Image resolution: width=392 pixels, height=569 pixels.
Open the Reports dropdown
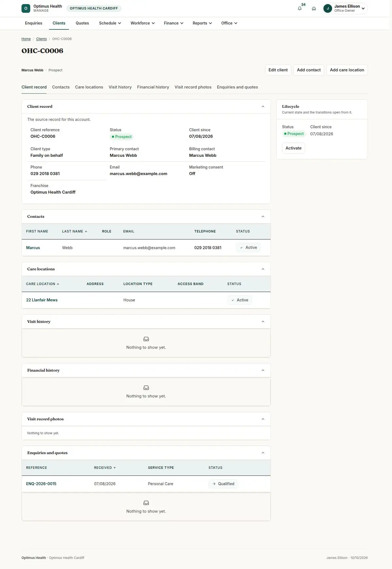click(202, 23)
